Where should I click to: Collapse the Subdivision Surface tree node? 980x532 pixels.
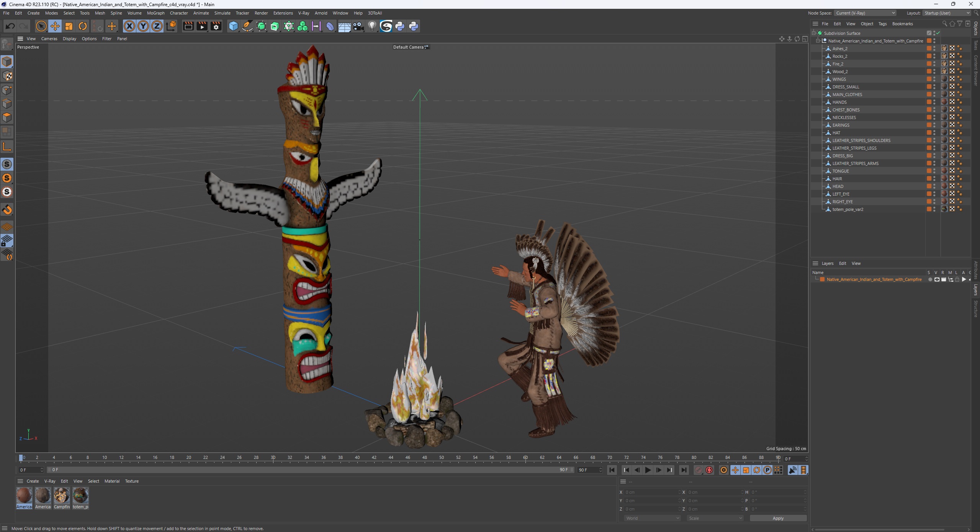tap(814, 33)
